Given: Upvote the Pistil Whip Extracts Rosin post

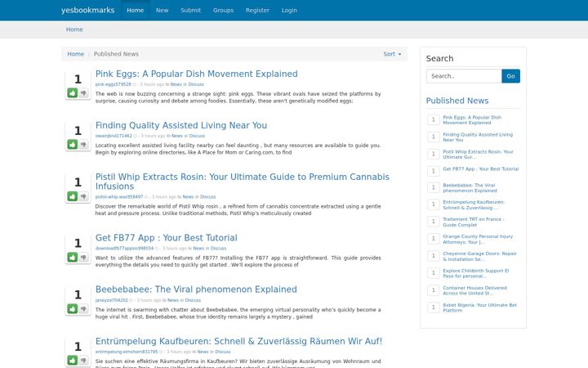Looking at the screenshot, I should pos(73,196).
